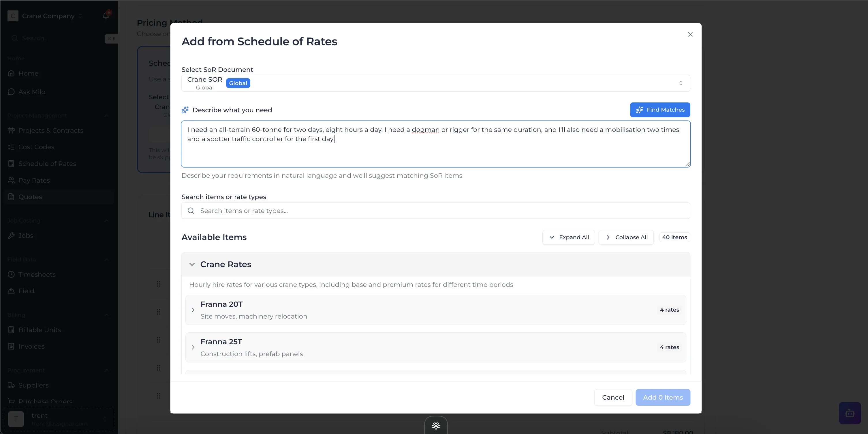Click the chatbot robot icon at the bottom right

coord(850,413)
